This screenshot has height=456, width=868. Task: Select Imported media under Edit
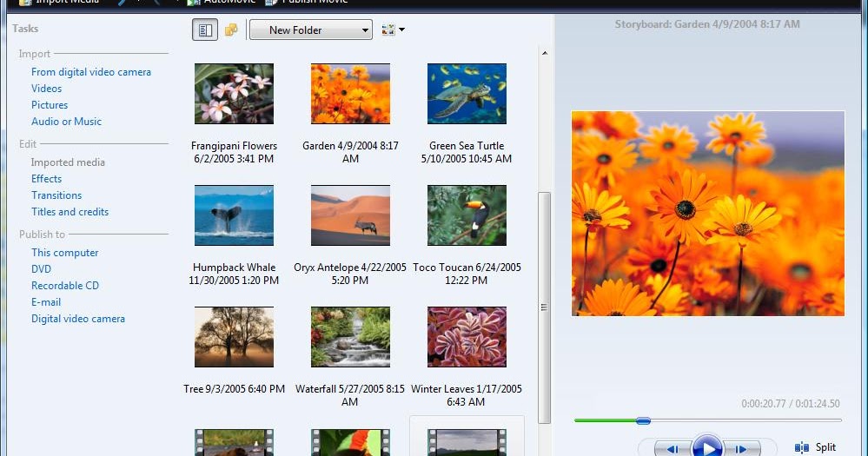(x=68, y=162)
